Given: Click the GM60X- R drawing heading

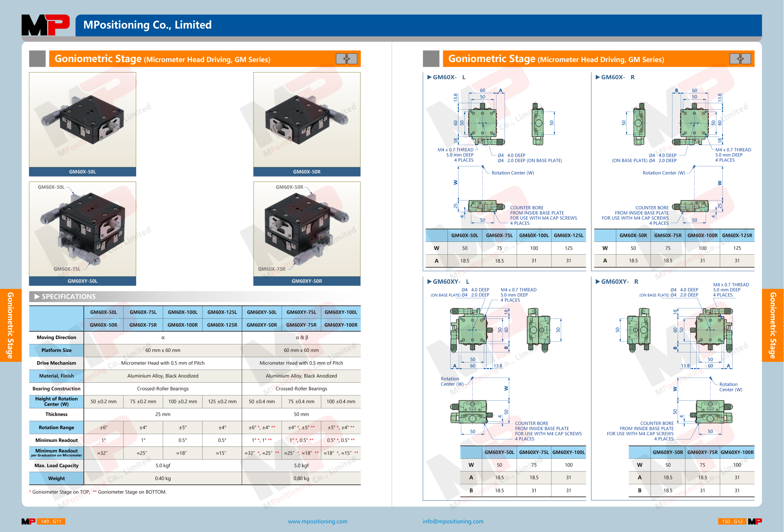Looking at the screenshot, I should (x=615, y=77).
